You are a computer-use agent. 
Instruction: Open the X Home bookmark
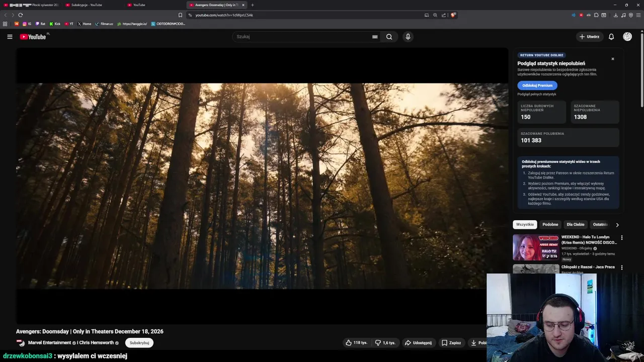point(85,24)
